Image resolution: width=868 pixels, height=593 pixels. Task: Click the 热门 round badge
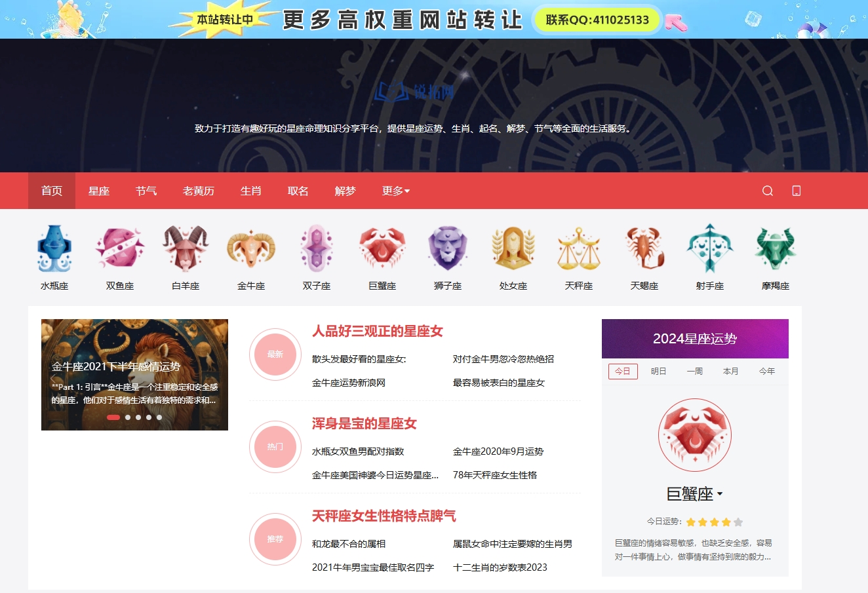coord(275,447)
